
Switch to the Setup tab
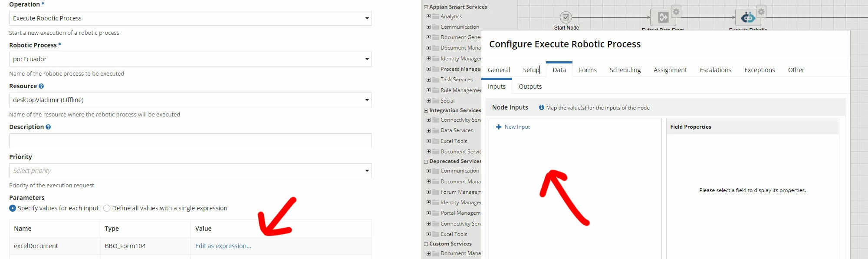pyautogui.click(x=531, y=70)
